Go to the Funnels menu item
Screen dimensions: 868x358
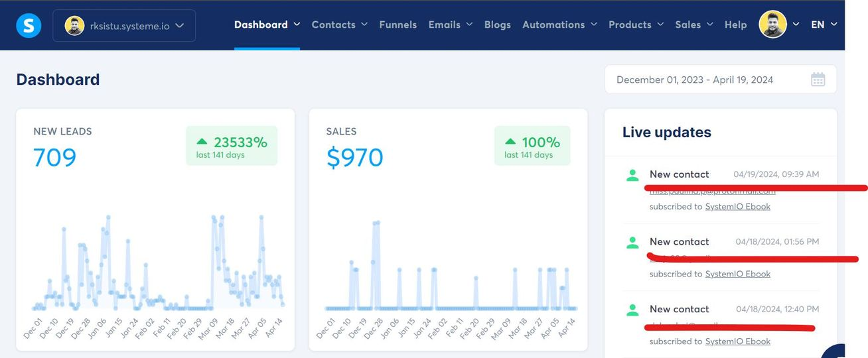398,25
